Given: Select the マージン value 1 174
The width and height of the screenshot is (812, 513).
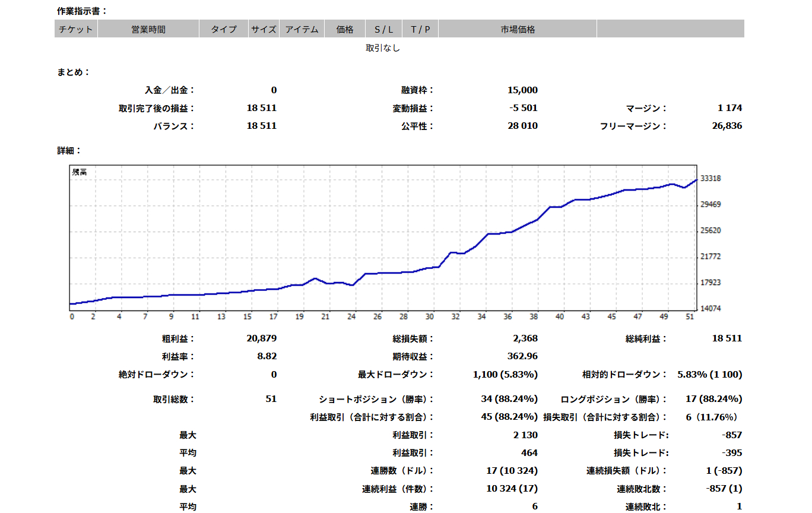Looking at the screenshot, I should (x=729, y=108).
